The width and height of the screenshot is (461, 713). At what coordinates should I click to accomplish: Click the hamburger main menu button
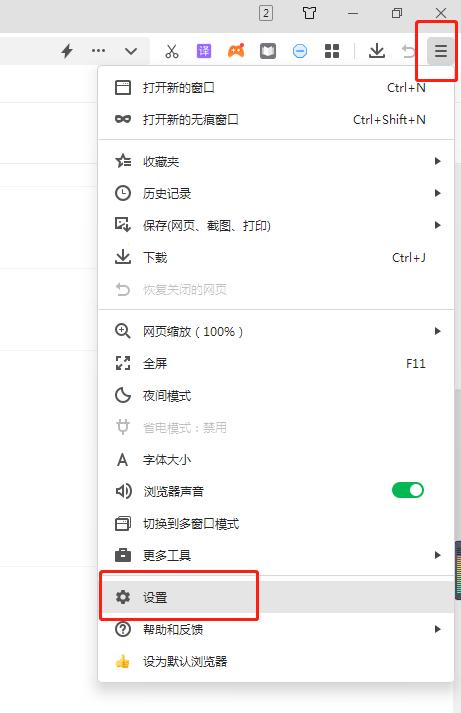pos(441,50)
